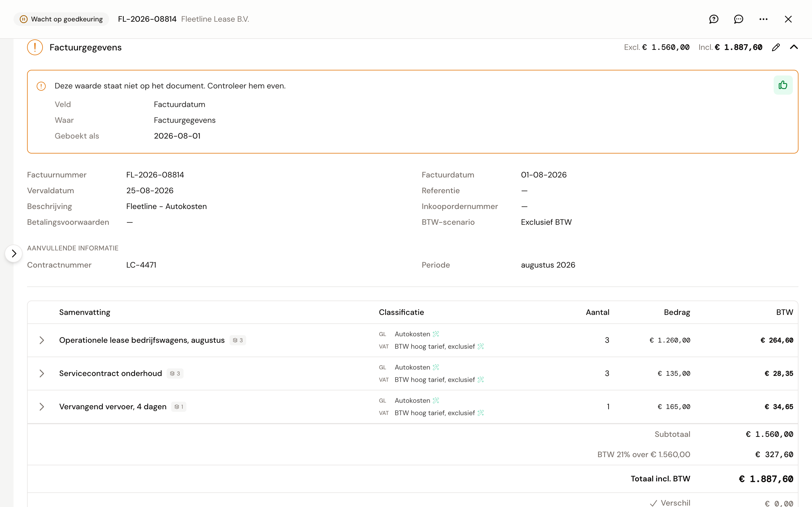The height and width of the screenshot is (507, 812).
Task: Collapse the Factuurgegevens section
Action: click(x=794, y=47)
